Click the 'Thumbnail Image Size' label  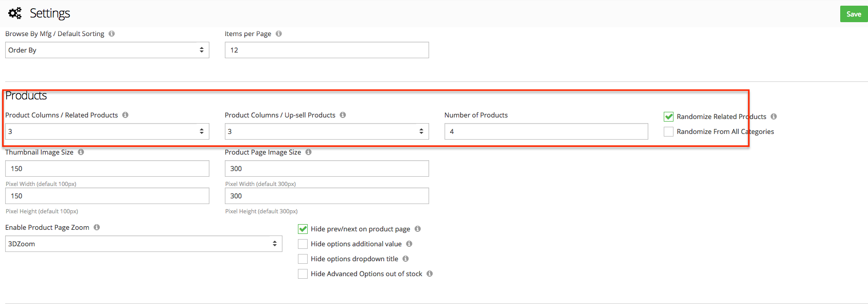(39, 152)
